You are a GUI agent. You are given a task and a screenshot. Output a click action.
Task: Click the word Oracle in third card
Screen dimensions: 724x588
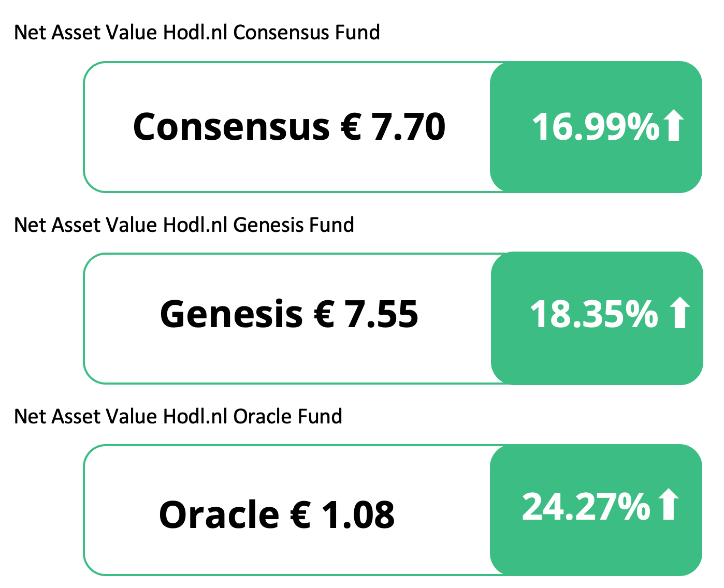[x=219, y=516]
